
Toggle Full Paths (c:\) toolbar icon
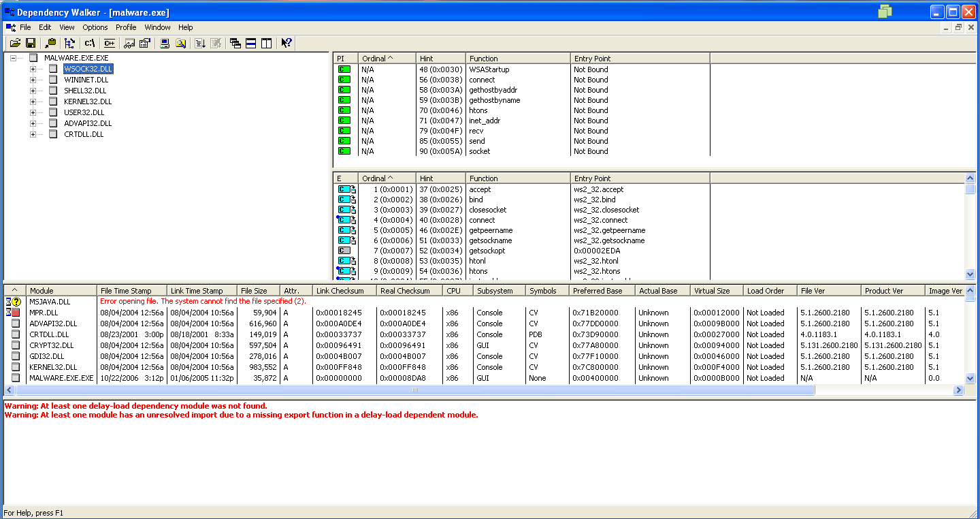pyautogui.click(x=90, y=43)
